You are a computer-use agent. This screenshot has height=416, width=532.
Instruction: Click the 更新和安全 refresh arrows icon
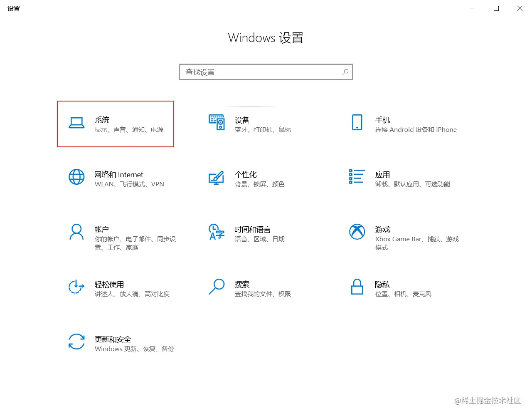76,342
